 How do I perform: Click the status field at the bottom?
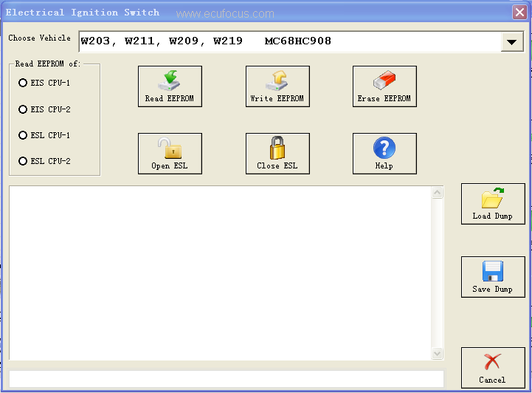coord(227,378)
